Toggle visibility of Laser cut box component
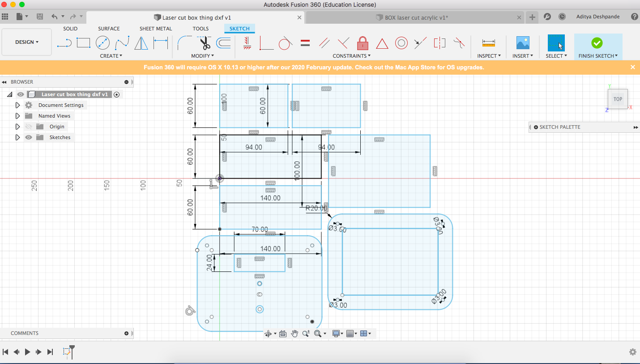This screenshot has width=640, height=364. (x=20, y=94)
